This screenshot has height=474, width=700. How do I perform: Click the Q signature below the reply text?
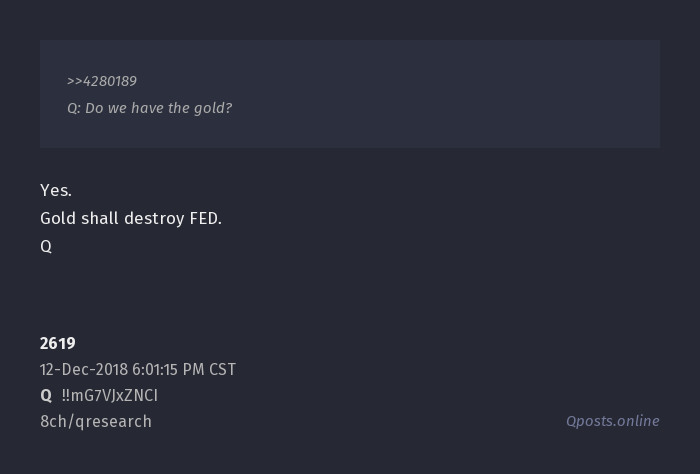click(46, 246)
